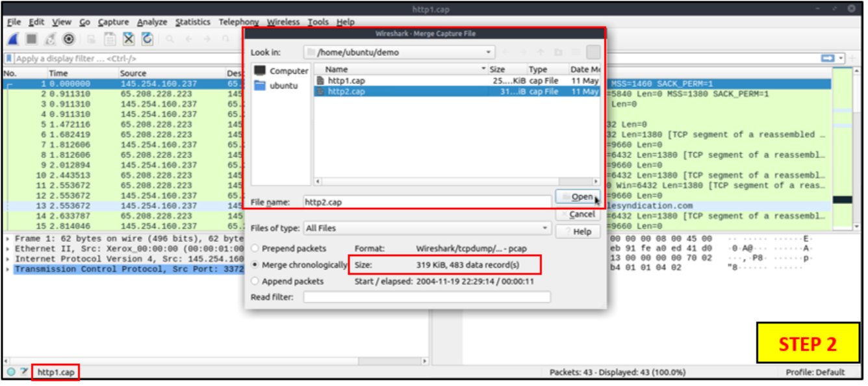Select http2.cap file in dialog list
This screenshot has width=868, height=386.
pos(455,92)
